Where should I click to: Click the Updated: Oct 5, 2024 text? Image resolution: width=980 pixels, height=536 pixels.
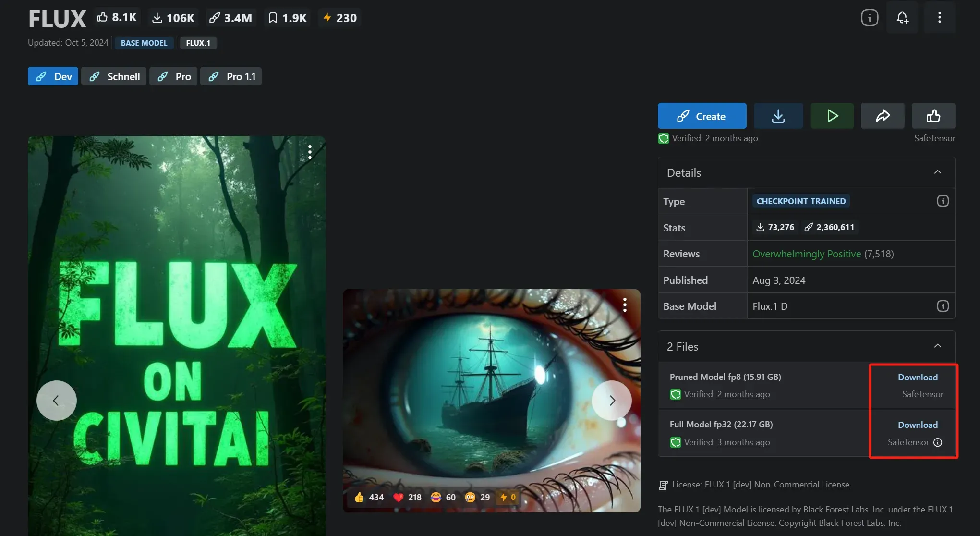click(x=68, y=43)
